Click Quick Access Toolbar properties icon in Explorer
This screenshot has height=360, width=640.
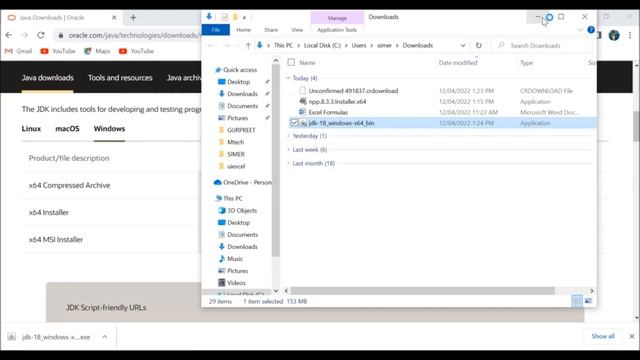(224, 17)
